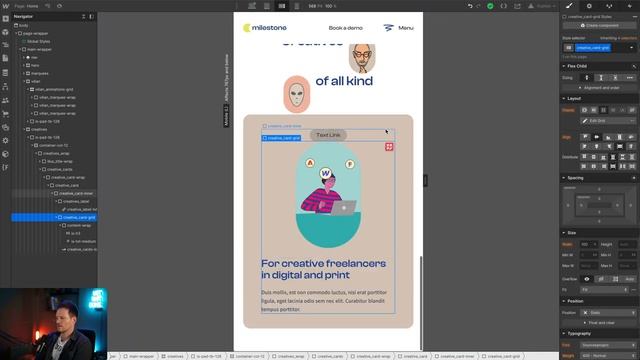This screenshot has height=360, width=640.
Task: Switch to the Interactions lightning tab
Action: click(629, 6)
